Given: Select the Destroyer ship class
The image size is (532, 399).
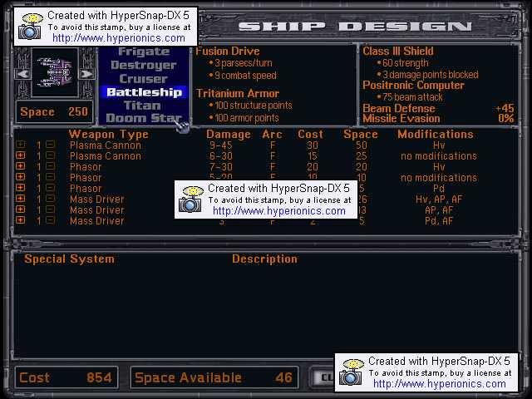Looking at the screenshot, I should [x=144, y=65].
